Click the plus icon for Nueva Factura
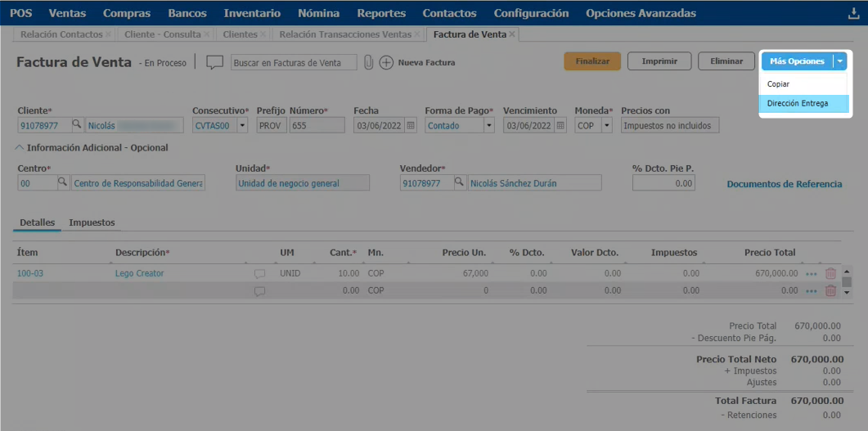 (x=386, y=62)
